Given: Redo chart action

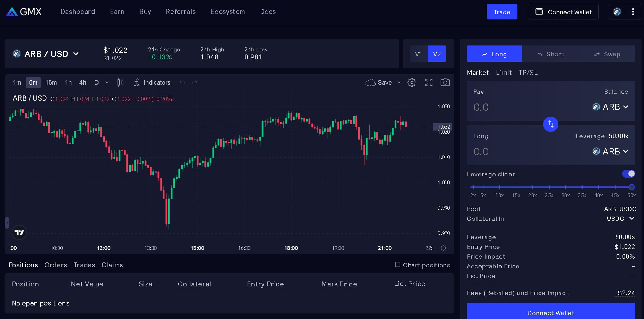Looking at the screenshot, I should (x=195, y=83).
